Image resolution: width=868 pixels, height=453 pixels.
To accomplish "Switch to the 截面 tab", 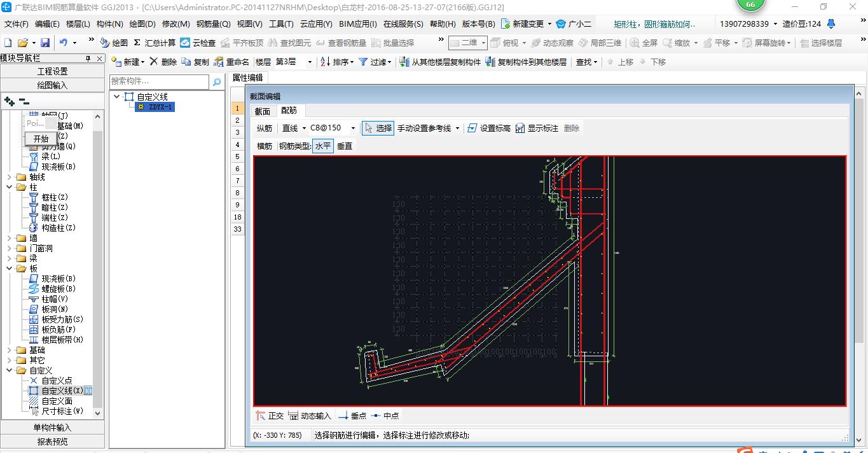I will click(x=263, y=111).
